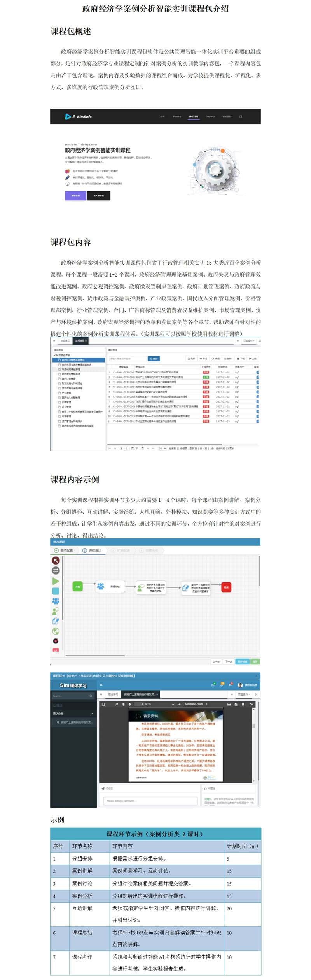
Task: Go to 基本配置 wizard step
Action: 64,550
